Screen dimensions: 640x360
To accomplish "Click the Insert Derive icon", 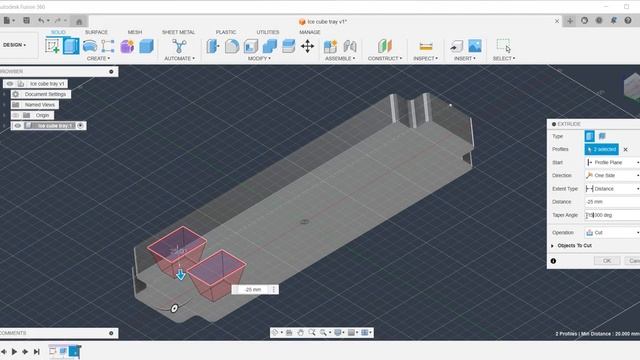I will point(456,46).
